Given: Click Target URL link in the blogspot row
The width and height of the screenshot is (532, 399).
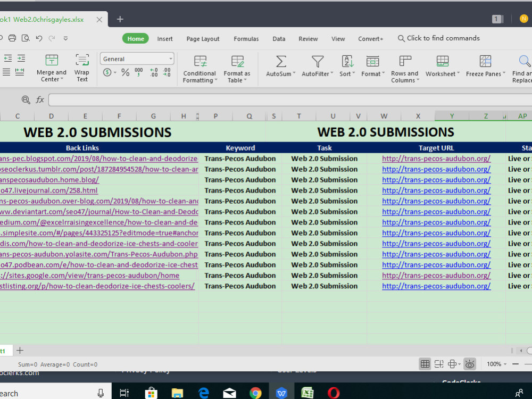Looking at the screenshot, I should tap(436, 159).
